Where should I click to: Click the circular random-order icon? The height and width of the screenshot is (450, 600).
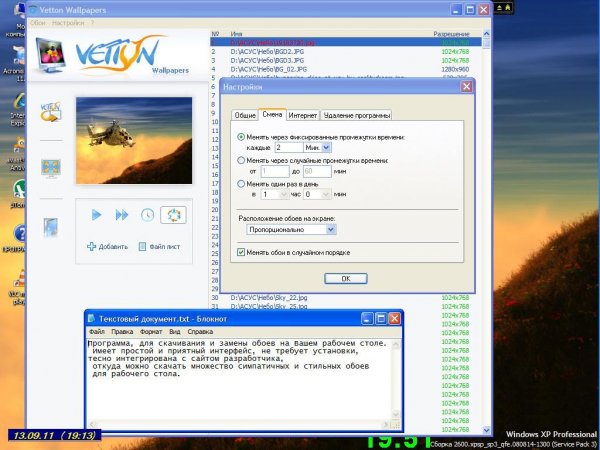coord(172,214)
